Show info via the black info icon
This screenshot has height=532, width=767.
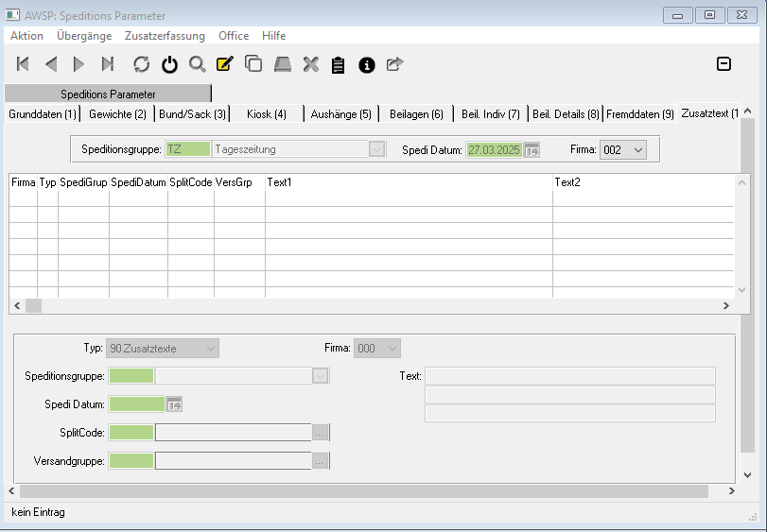point(367,64)
